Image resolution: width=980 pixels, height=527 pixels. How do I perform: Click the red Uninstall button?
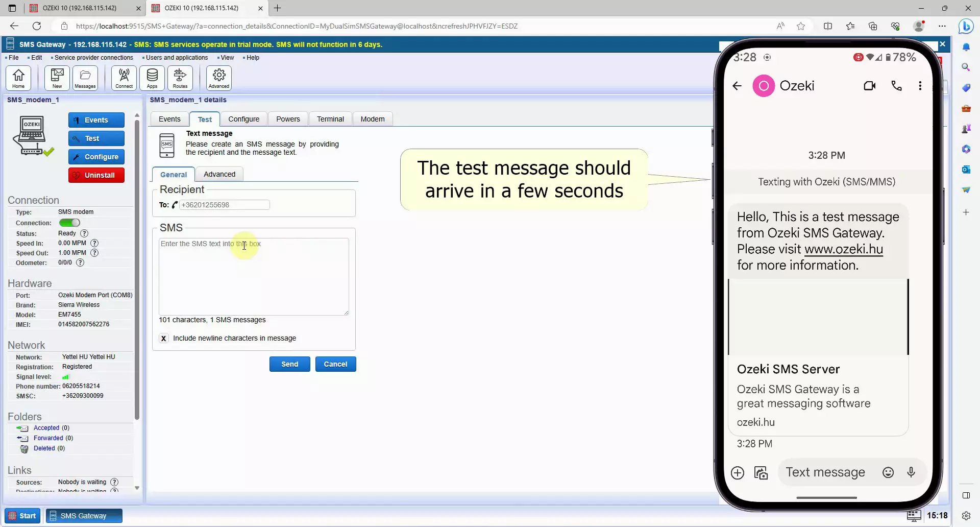[x=96, y=175]
